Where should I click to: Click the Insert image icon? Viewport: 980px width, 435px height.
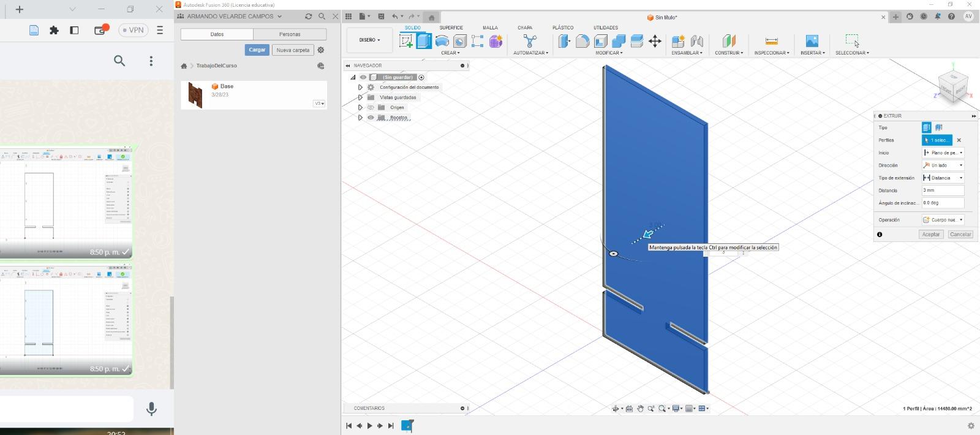pos(812,41)
